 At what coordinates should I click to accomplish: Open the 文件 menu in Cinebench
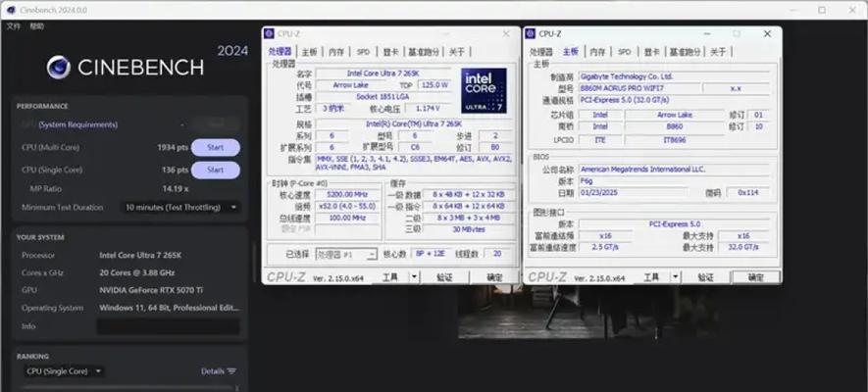tap(14, 26)
